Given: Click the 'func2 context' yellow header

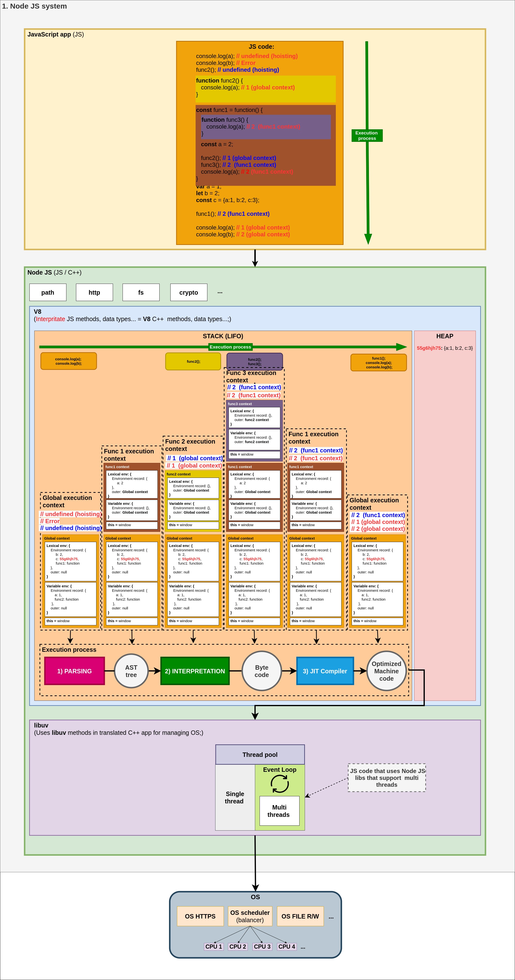Looking at the screenshot, I should pos(178,474).
